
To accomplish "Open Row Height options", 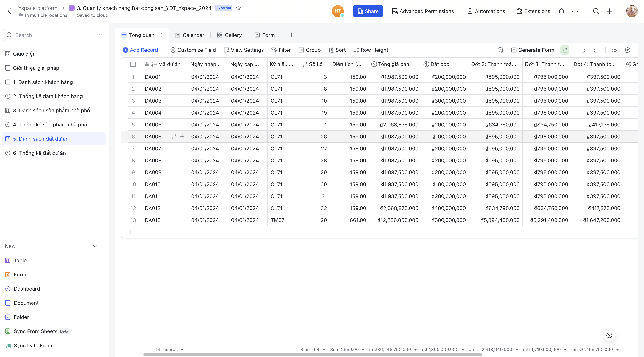I will pyautogui.click(x=371, y=50).
